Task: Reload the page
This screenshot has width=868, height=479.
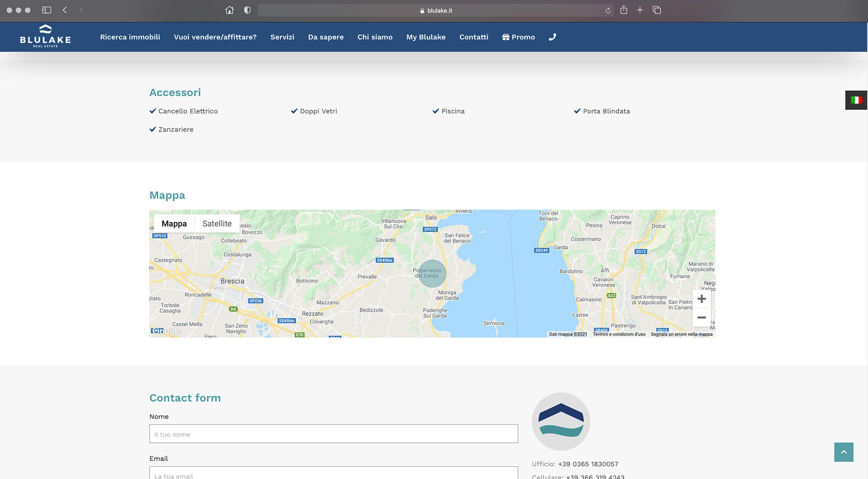Action: point(608,10)
